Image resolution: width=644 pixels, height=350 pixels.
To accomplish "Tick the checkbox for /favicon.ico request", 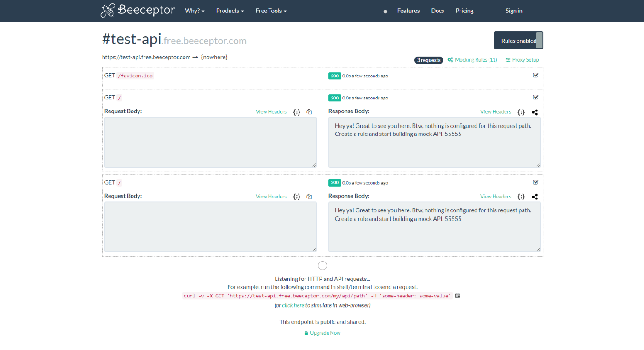I will [x=535, y=75].
